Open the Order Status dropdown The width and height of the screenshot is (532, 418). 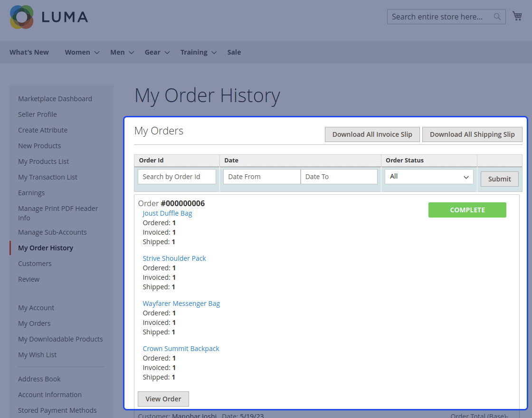pos(429,177)
